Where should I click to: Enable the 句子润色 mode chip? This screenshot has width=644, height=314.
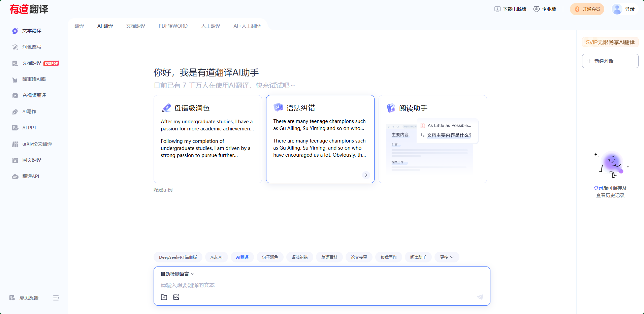270,257
